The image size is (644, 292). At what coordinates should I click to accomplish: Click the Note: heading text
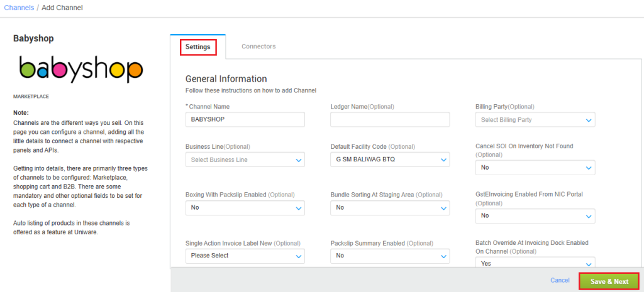(21, 113)
